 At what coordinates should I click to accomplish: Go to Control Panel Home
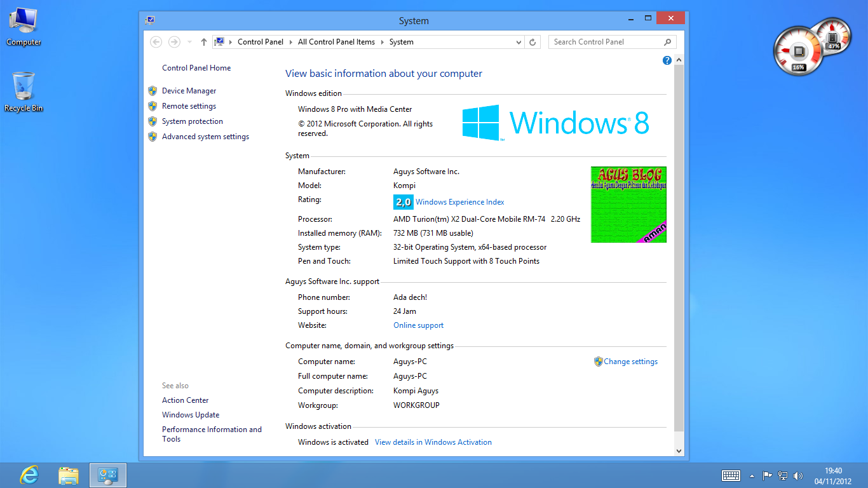point(196,68)
